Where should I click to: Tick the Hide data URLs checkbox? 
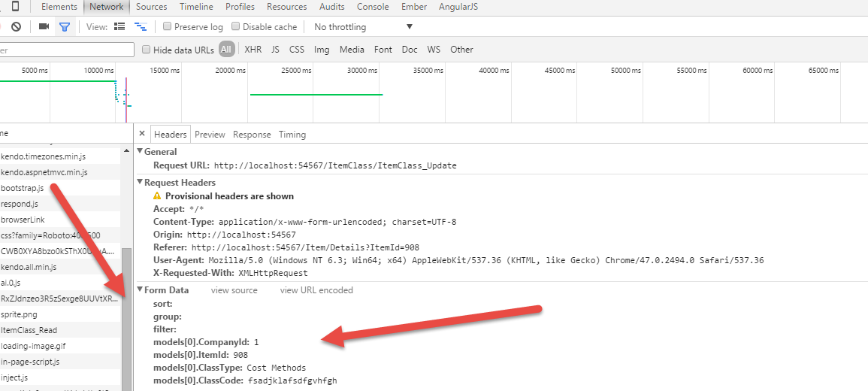tap(147, 50)
